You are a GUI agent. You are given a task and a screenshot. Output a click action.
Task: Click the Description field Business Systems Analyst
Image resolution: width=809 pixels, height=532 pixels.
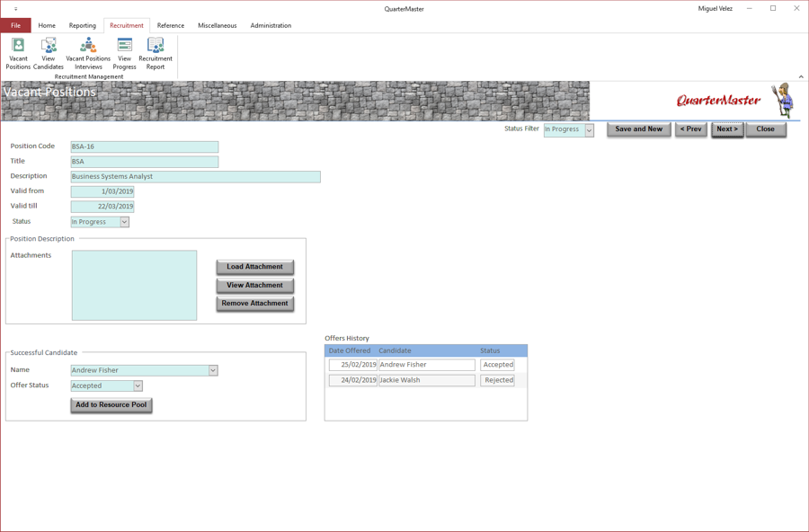point(196,177)
